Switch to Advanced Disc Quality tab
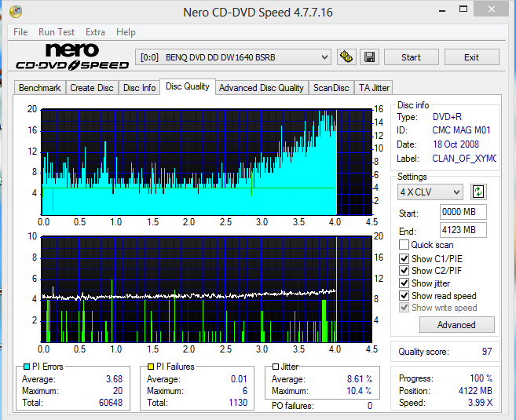Image resolution: width=516 pixels, height=420 pixels. [x=262, y=88]
